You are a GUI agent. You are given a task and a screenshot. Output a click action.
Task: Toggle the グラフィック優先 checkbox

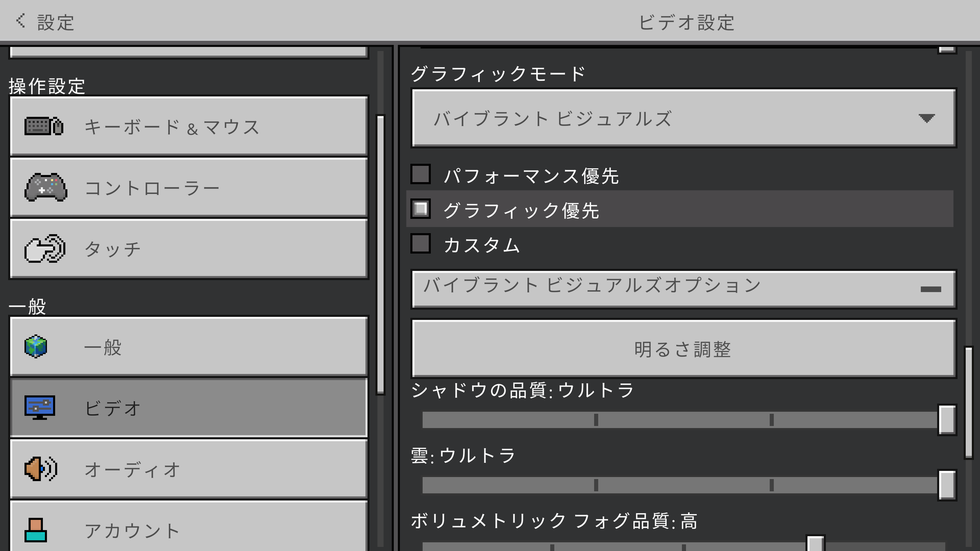click(421, 209)
